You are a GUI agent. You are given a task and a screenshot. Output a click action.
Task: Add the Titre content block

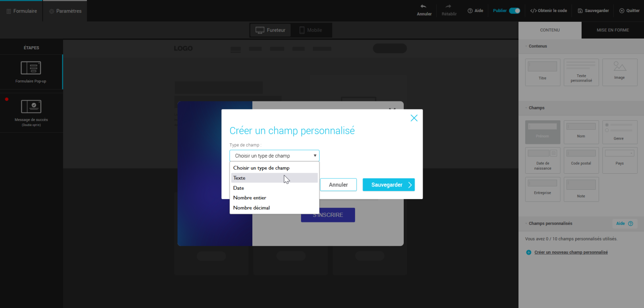coord(543,72)
